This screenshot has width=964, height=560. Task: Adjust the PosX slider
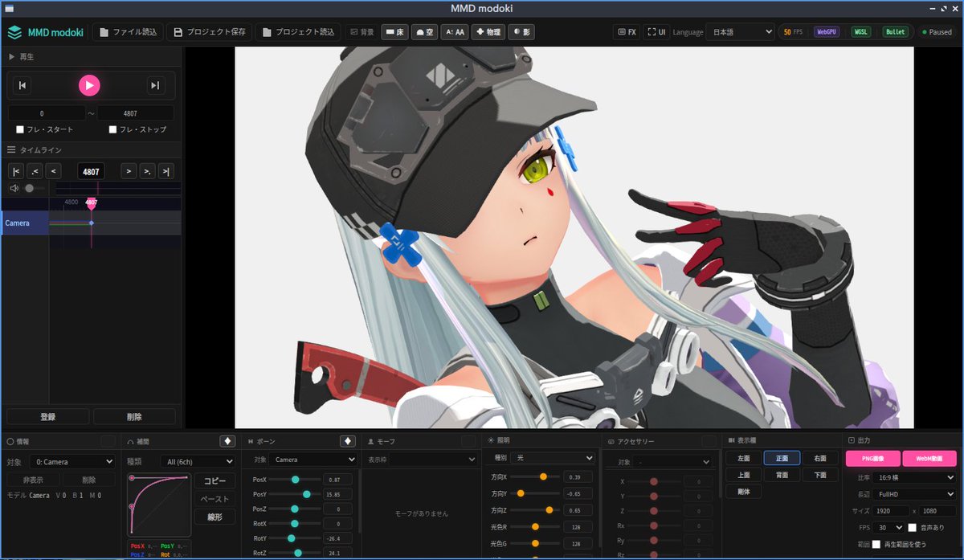point(296,480)
